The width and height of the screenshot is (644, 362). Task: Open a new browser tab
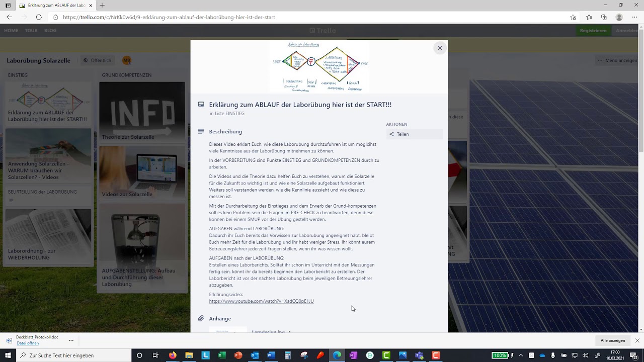(102, 5)
